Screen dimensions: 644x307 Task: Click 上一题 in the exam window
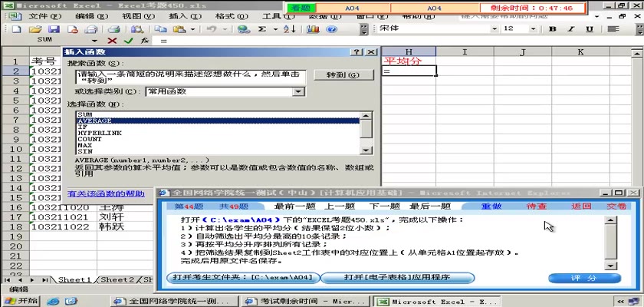[340, 206]
